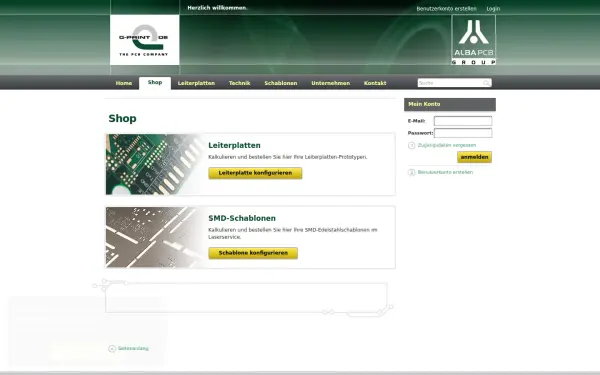Jump to Seitenanfang link

click(133, 349)
